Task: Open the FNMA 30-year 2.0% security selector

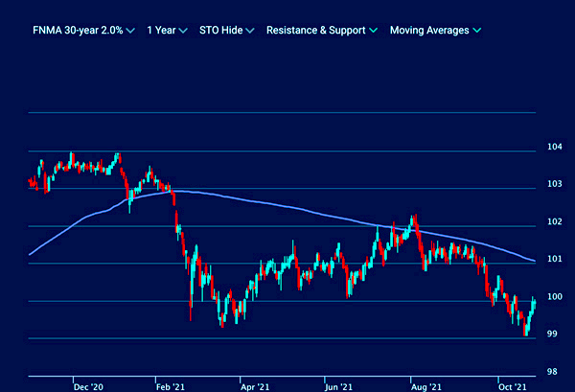Action: [x=77, y=31]
